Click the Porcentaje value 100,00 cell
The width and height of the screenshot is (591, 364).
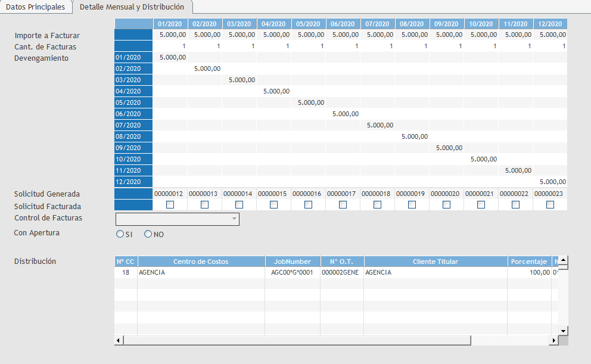point(529,273)
